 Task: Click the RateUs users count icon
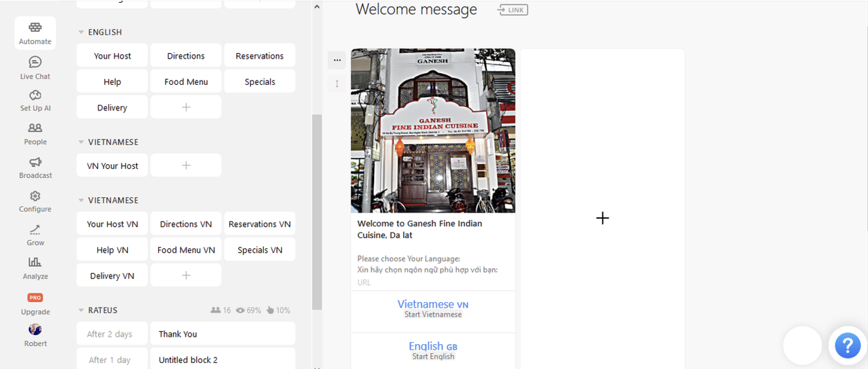click(x=216, y=310)
